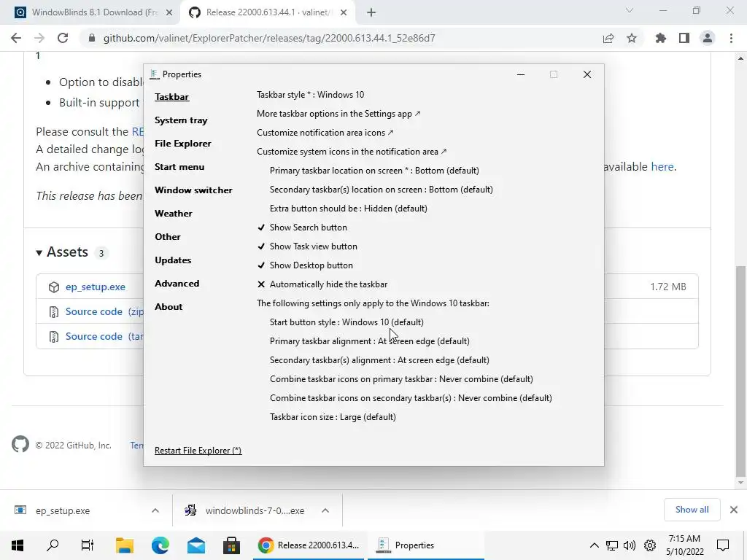Open the Chrome extensions puzzle icon
747x560 pixels.
[661, 38]
